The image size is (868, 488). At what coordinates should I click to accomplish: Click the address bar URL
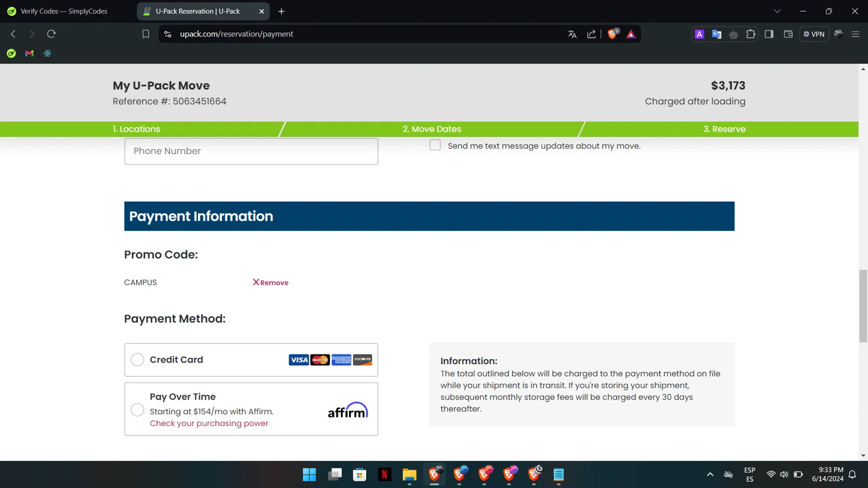click(237, 34)
